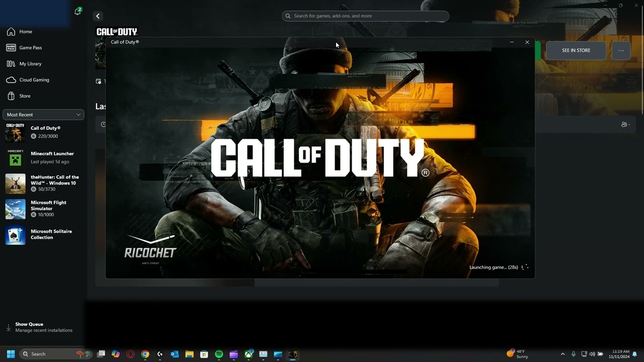Open Microsoft Store from the taskbar
The height and width of the screenshot is (362, 644).
pos(204,354)
